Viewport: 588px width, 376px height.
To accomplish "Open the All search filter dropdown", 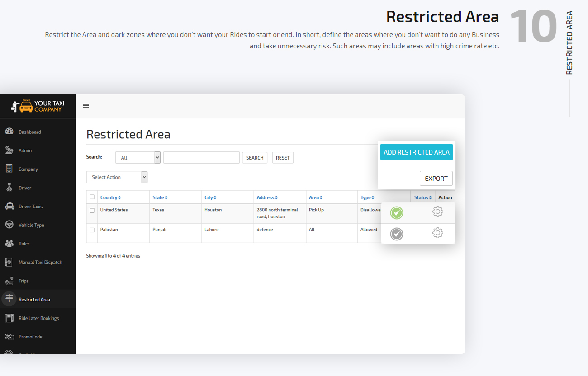I will (138, 157).
